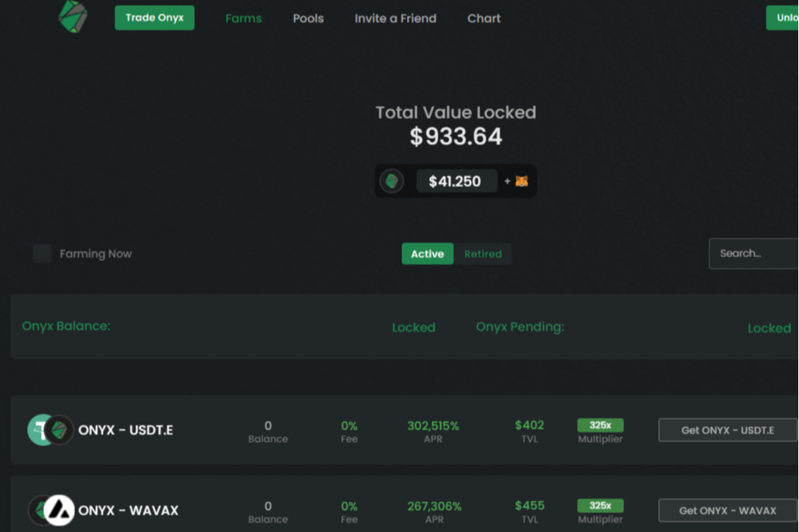Click the ONYX - USDT.E pair token icon
This screenshot has height=532, width=799.
(x=50, y=430)
